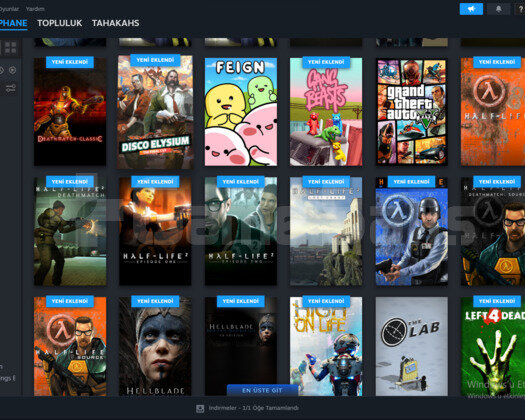Select Grand Theft Auto V cover

pyautogui.click(x=411, y=112)
